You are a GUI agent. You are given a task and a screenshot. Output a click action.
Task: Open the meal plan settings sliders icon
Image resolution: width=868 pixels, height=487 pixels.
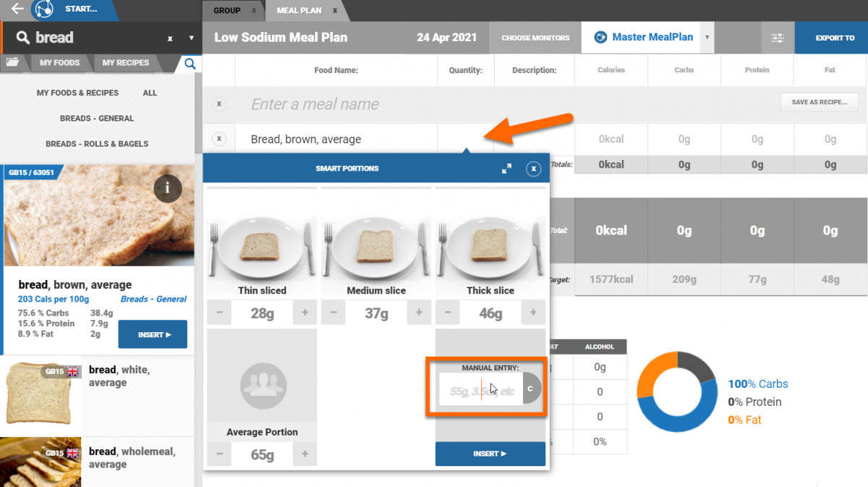[778, 38]
